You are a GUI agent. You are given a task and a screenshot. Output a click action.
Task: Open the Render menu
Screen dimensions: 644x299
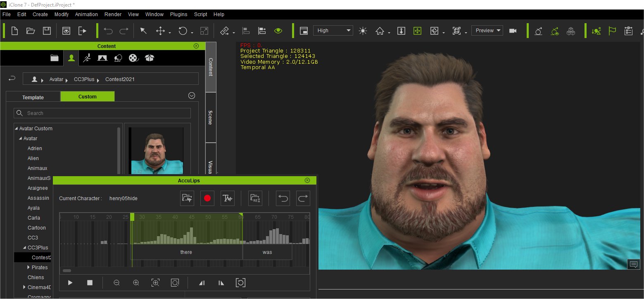tap(113, 14)
